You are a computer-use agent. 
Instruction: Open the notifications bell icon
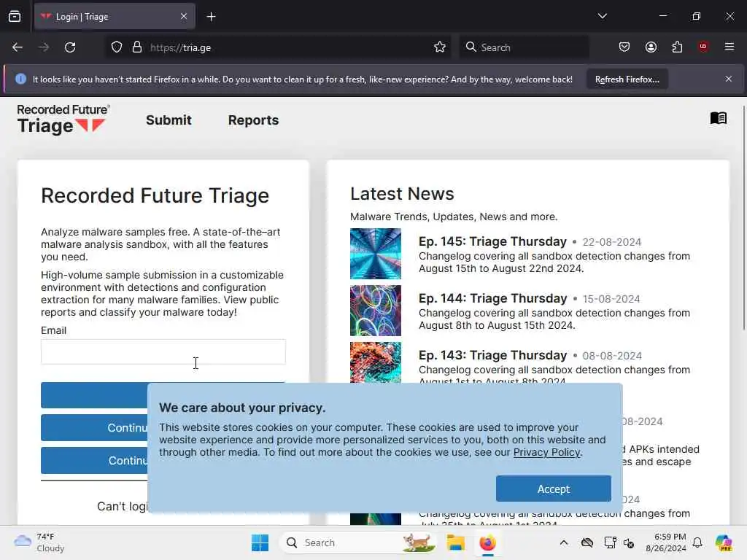point(697,542)
